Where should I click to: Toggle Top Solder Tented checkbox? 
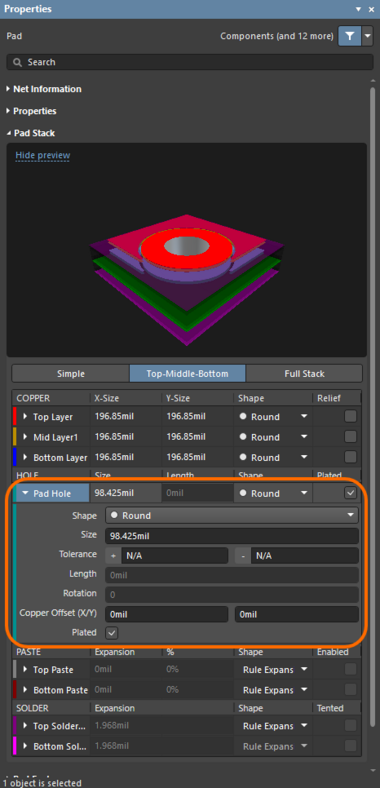coord(350,726)
